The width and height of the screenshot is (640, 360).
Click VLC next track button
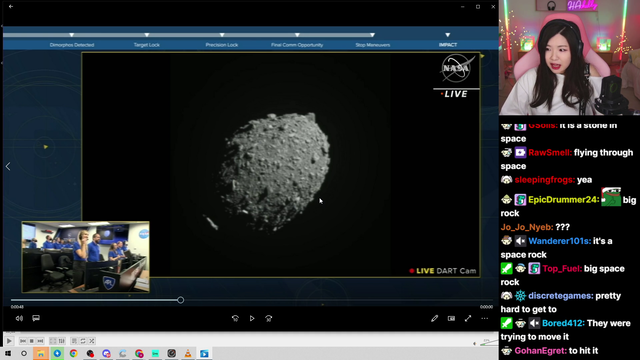point(40,341)
